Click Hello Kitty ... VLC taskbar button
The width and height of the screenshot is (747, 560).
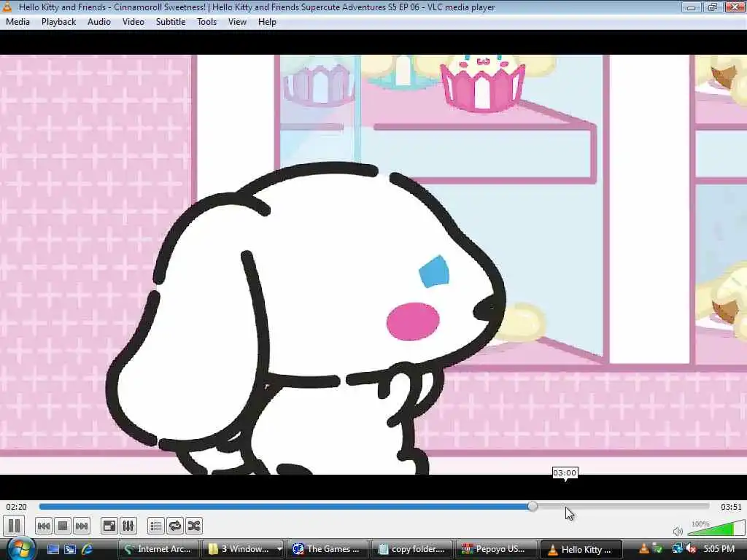pos(580,549)
